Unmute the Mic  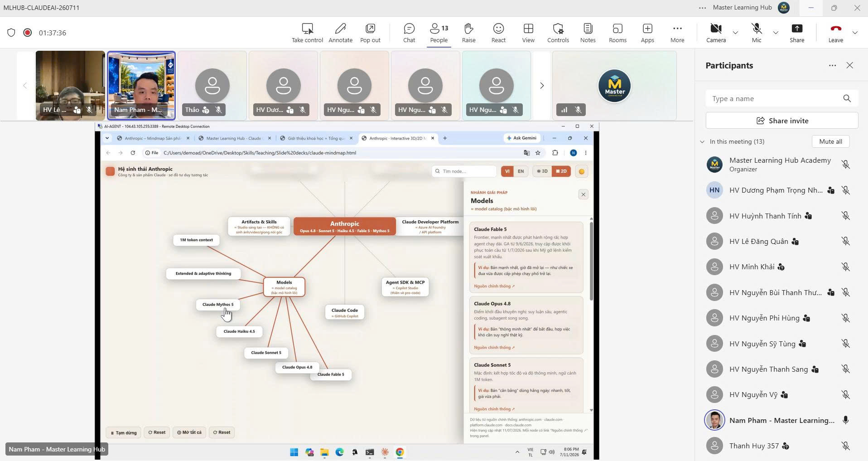coord(757,33)
